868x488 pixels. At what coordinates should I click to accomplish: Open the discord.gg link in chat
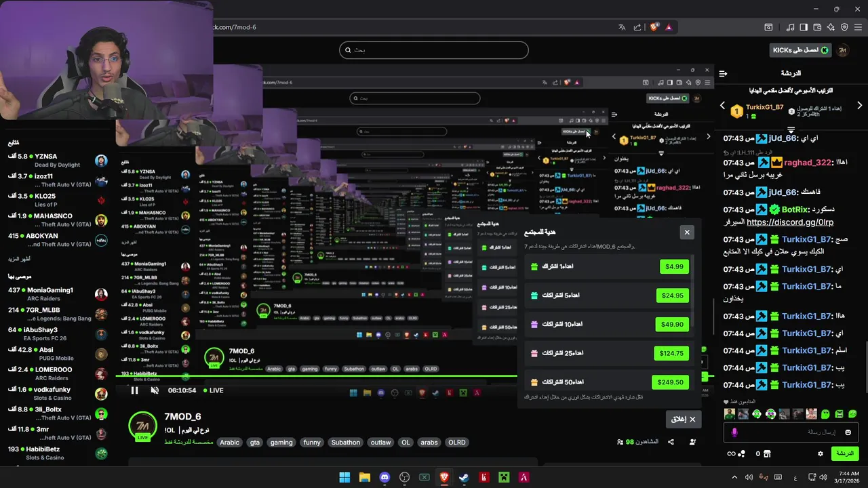coord(790,222)
